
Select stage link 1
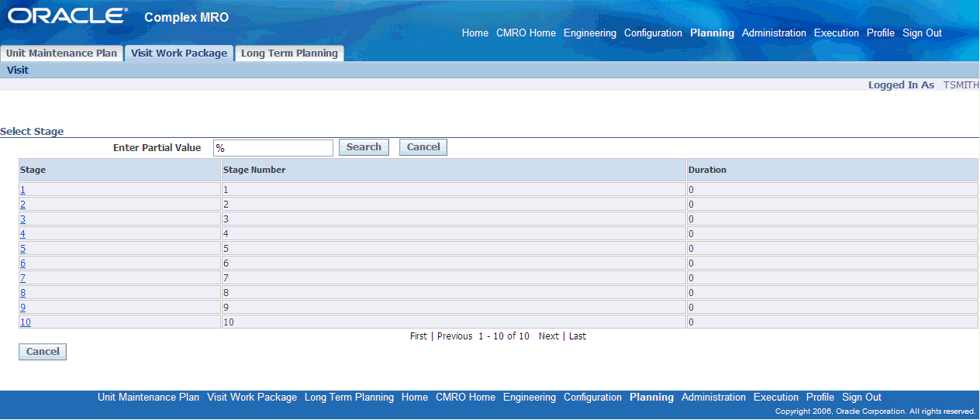tap(22, 190)
